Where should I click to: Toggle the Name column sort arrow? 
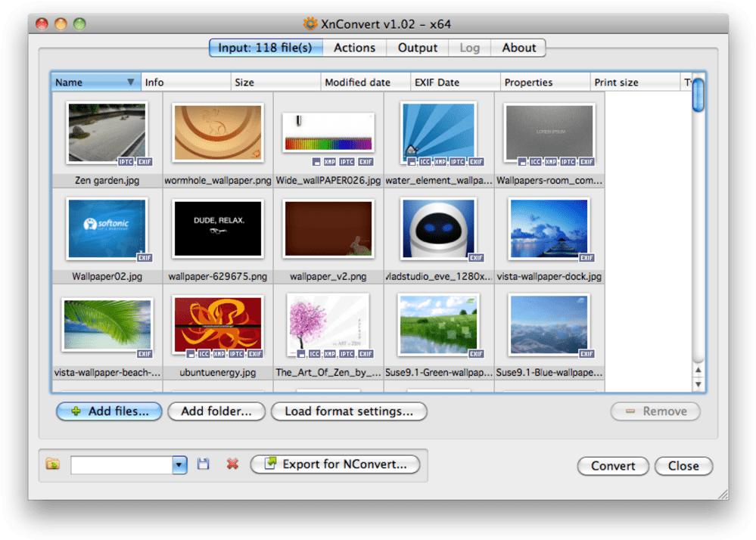131,82
